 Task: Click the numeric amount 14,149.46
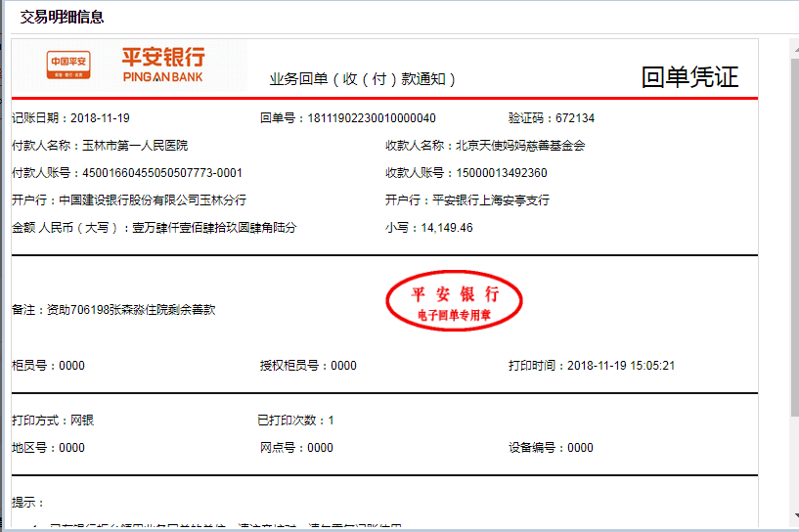pyautogui.click(x=447, y=228)
